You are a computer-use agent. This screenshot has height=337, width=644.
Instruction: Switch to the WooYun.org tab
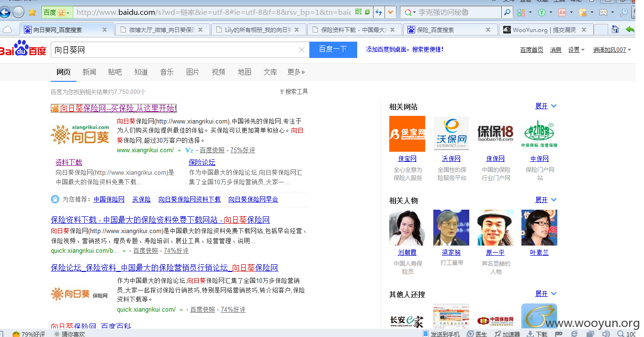coord(545,30)
